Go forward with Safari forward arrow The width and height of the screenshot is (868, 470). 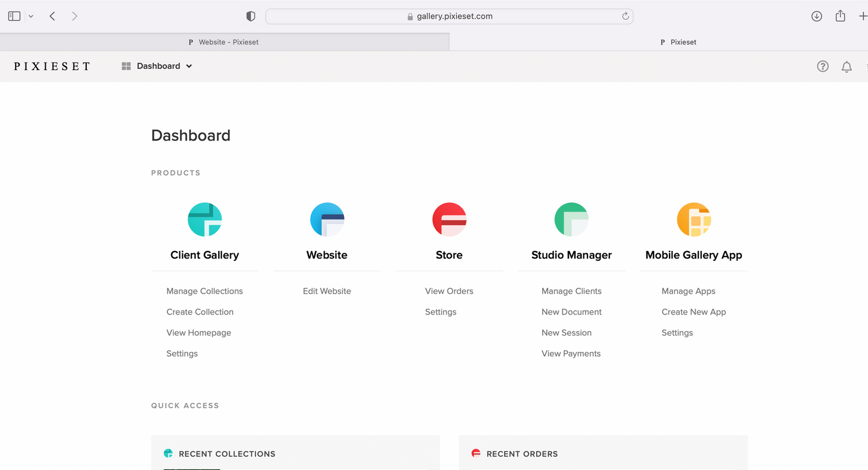coord(74,16)
